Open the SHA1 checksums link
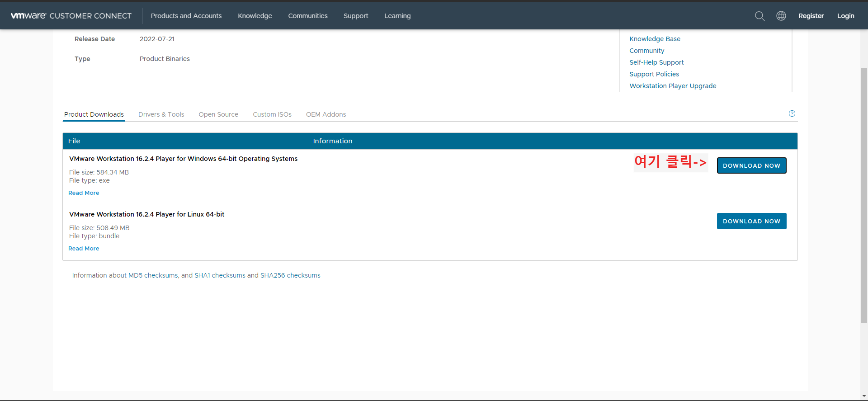The width and height of the screenshot is (868, 401). point(220,275)
